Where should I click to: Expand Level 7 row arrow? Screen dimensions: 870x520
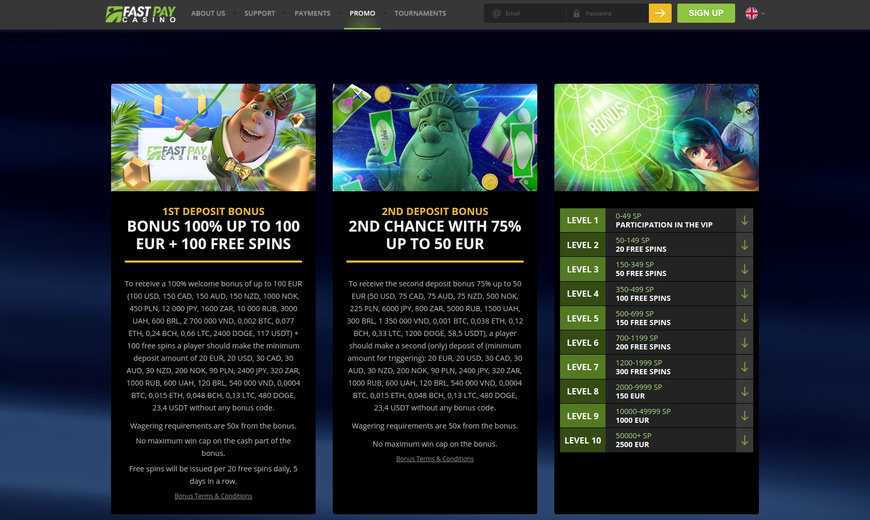[x=745, y=367]
